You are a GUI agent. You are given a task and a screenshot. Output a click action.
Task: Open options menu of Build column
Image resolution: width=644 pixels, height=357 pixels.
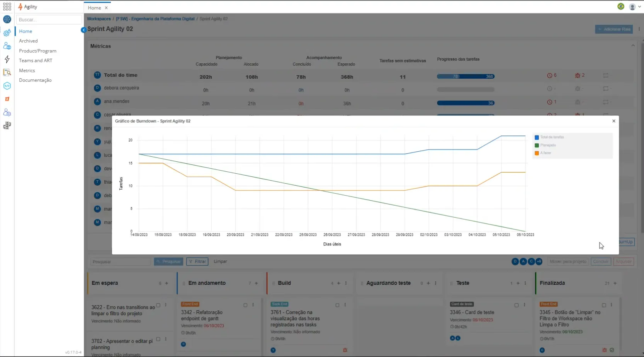pyautogui.click(x=346, y=283)
